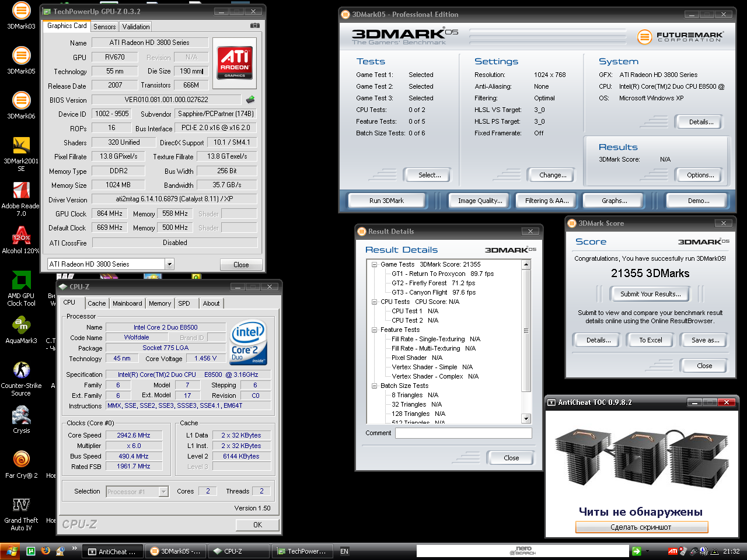Click OK in the CPU-Z window

pyautogui.click(x=257, y=525)
